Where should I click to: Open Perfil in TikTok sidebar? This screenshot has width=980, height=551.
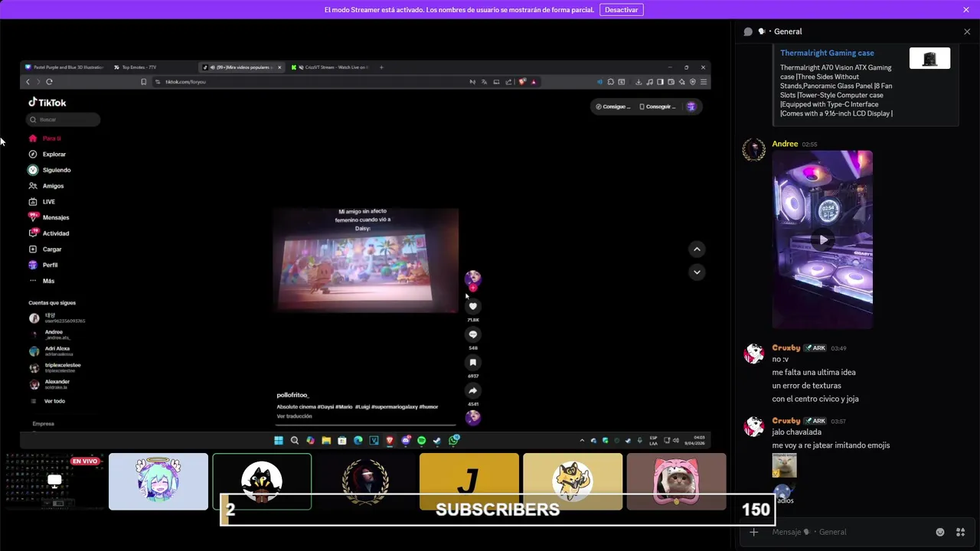pyautogui.click(x=44, y=265)
